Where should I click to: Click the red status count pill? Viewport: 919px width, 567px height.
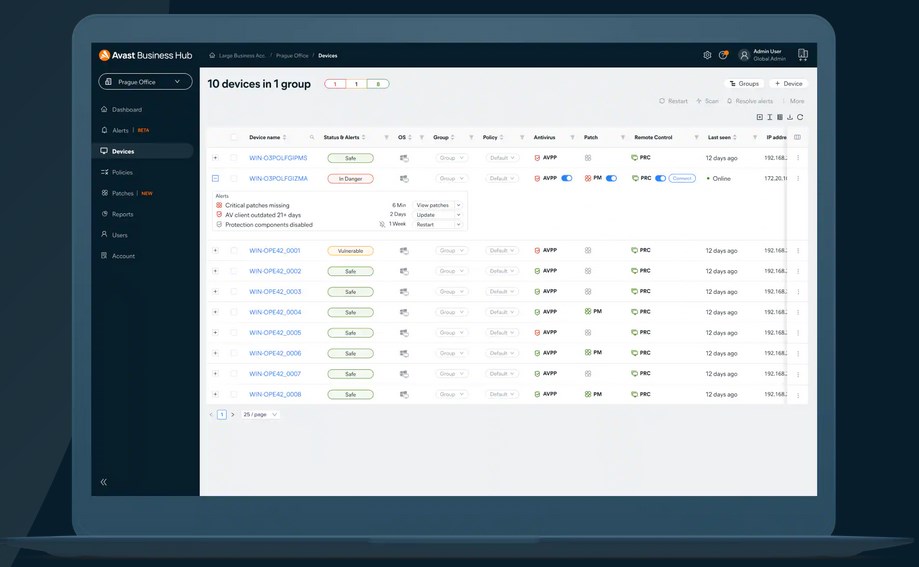[335, 84]
